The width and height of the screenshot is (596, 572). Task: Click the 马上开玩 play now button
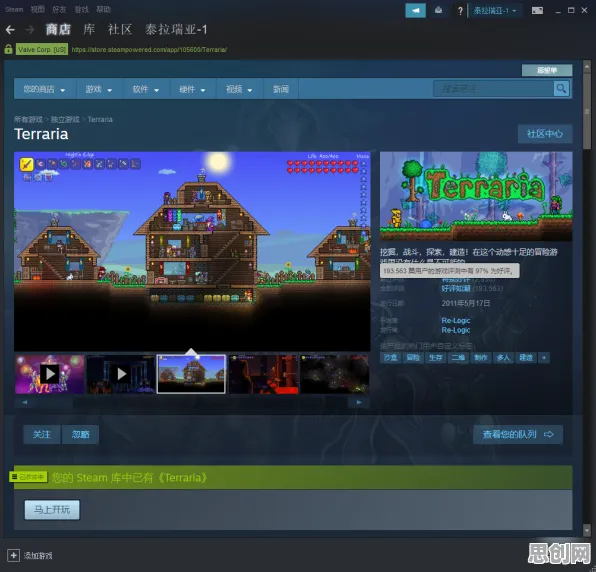52,510
